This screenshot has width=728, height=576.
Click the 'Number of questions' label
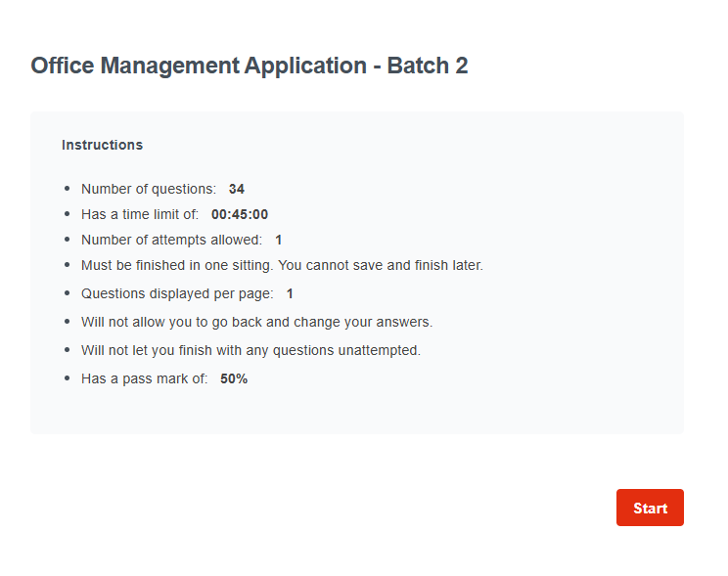149,189
